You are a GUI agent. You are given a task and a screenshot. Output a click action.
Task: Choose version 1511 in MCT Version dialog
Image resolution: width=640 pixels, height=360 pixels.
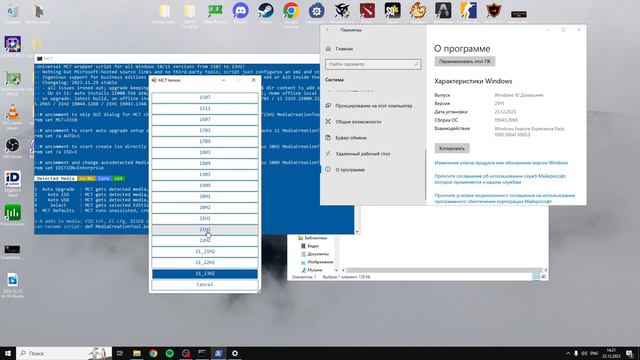click(205, 109)
